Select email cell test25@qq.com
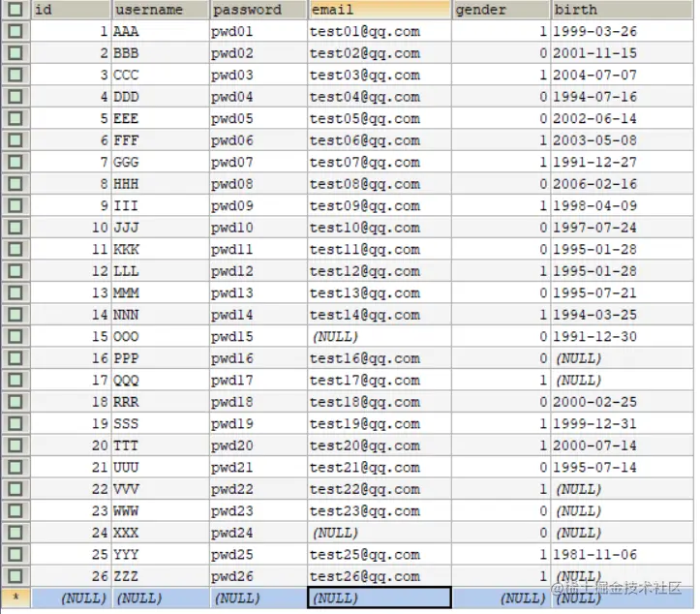Screen dimensions: 700x614 click(380, 555)
